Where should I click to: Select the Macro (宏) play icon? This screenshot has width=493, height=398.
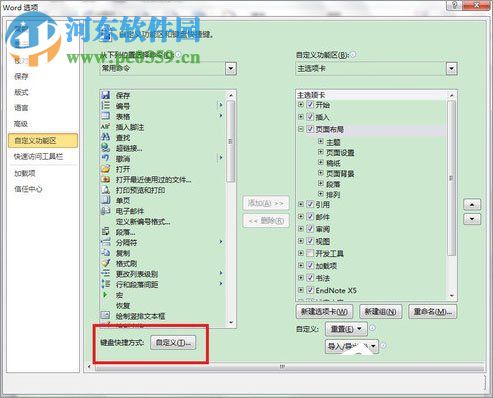[105, 295]
